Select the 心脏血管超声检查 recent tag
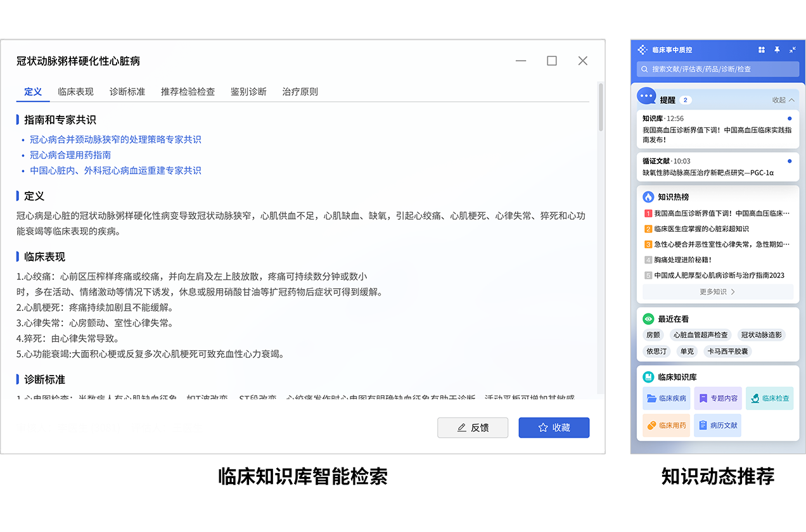The height and width of the screenshot is (532, 806). pyautogui.click(x=700, y=335)
